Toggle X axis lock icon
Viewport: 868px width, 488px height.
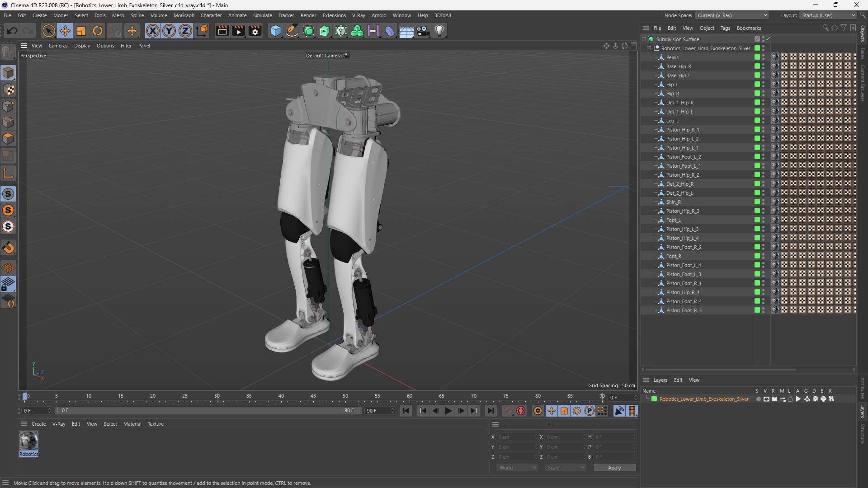[x=153, y=31]
